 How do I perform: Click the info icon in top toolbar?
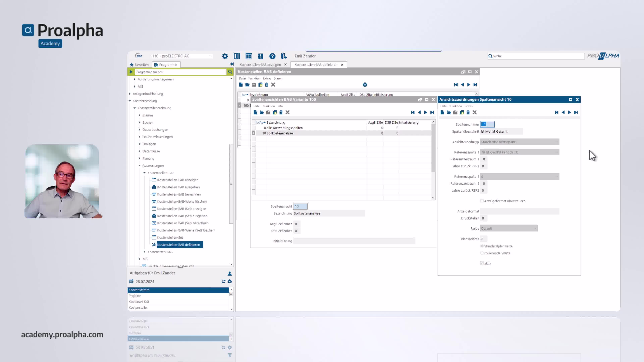(x=260, y=56)
